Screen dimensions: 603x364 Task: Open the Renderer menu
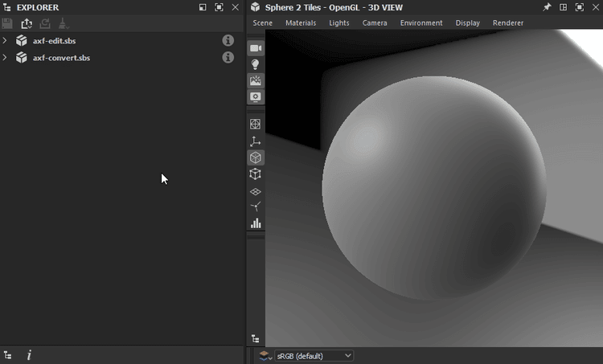[508, 22]
